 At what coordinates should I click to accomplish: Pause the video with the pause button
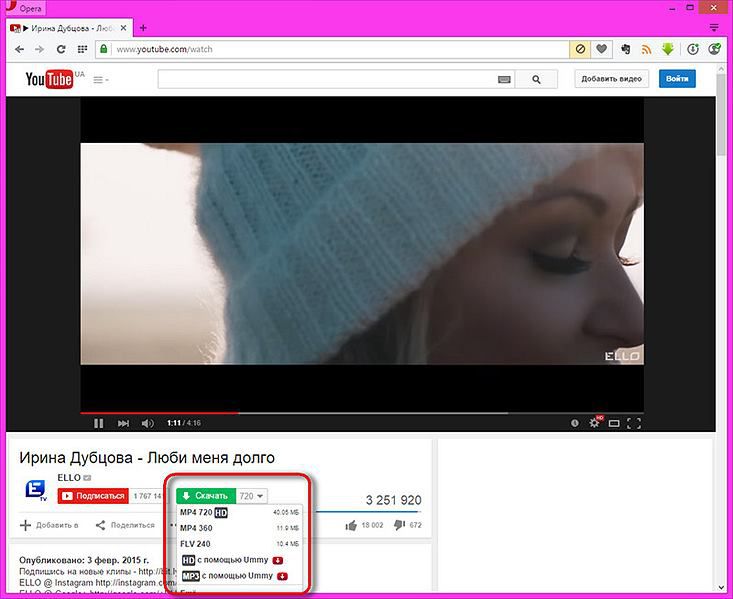[98, 423]
